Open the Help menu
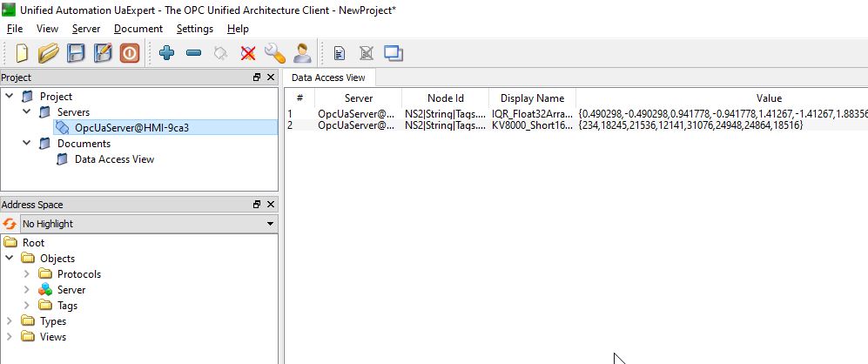Viewport: 868px width, 364px height. coord(238,29)
